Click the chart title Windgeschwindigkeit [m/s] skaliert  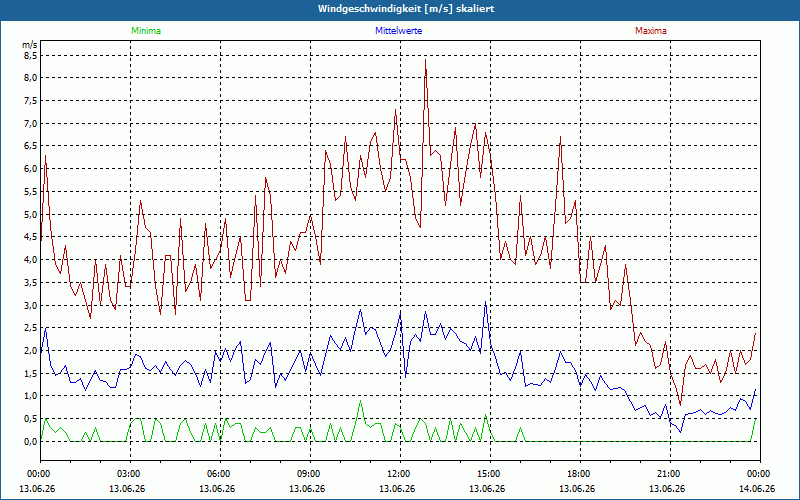[406, 9]
